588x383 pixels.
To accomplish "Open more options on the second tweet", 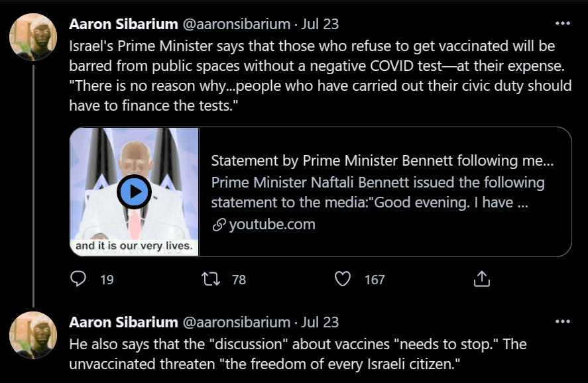I will [x=562, y=322].
